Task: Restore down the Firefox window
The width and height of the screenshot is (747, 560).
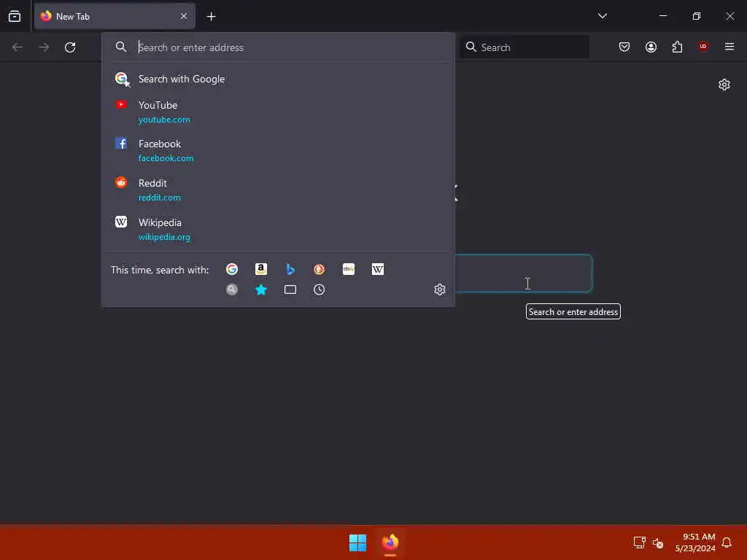Action: (697, 16)
